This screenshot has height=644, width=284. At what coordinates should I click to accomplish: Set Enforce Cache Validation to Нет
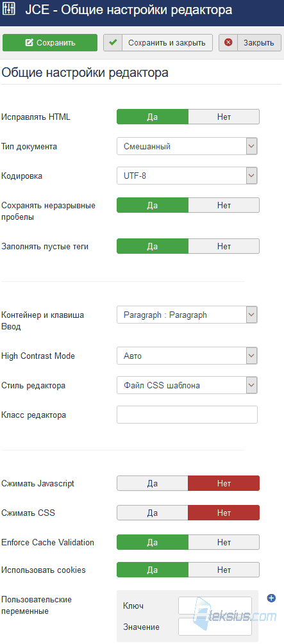(224, 542)
